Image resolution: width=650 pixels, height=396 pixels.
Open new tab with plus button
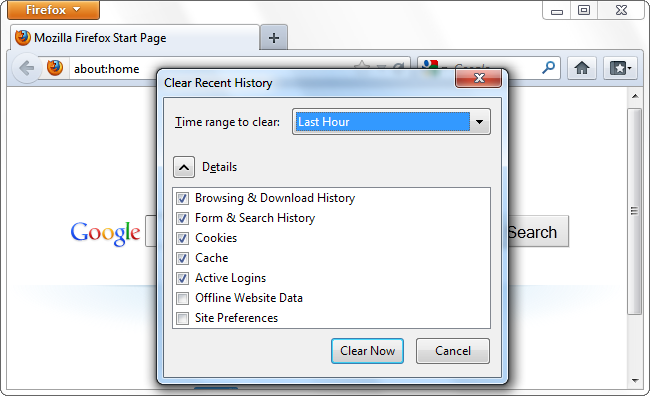point(274,38)
